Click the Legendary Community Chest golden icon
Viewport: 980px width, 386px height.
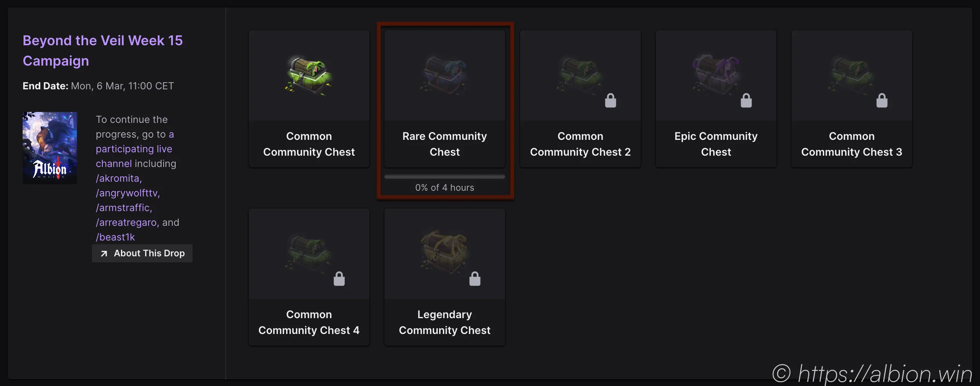tap(444, 252)
